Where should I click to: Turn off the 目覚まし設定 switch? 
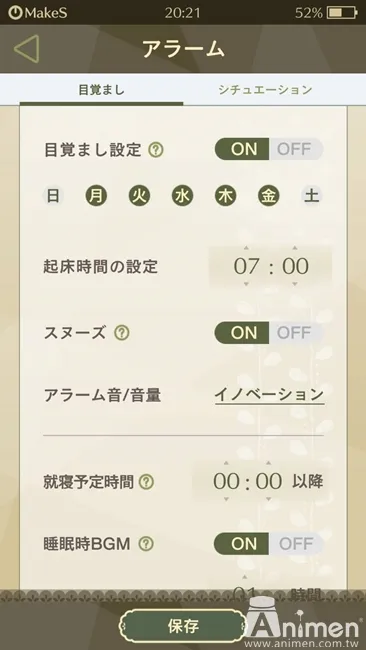[x=296, y=149]
